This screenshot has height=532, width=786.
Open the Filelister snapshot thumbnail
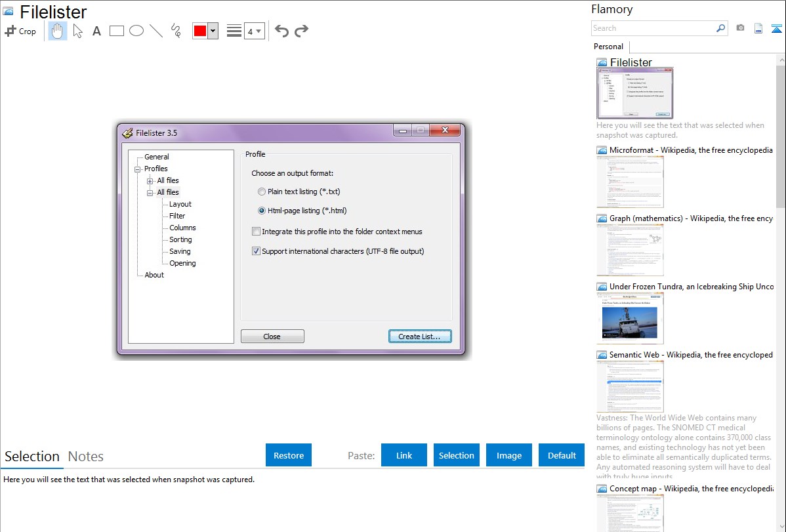tap(634, 93)
